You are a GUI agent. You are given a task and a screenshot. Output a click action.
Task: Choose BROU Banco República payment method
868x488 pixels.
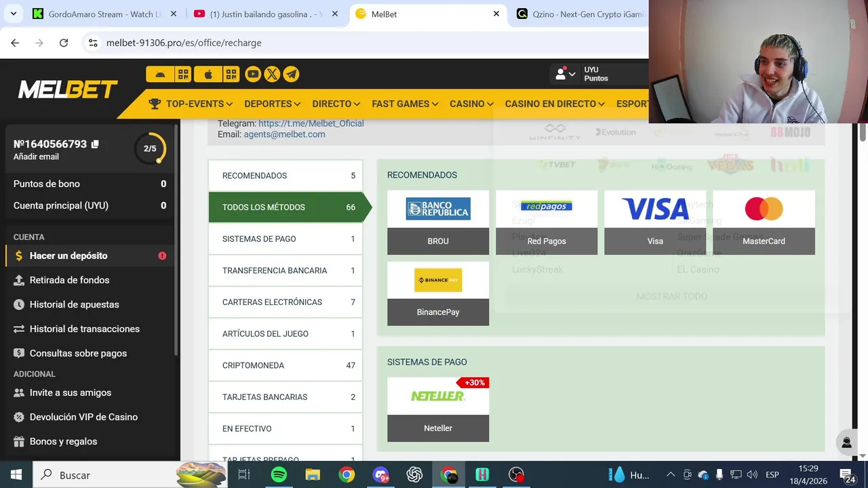tap(438, 222)
